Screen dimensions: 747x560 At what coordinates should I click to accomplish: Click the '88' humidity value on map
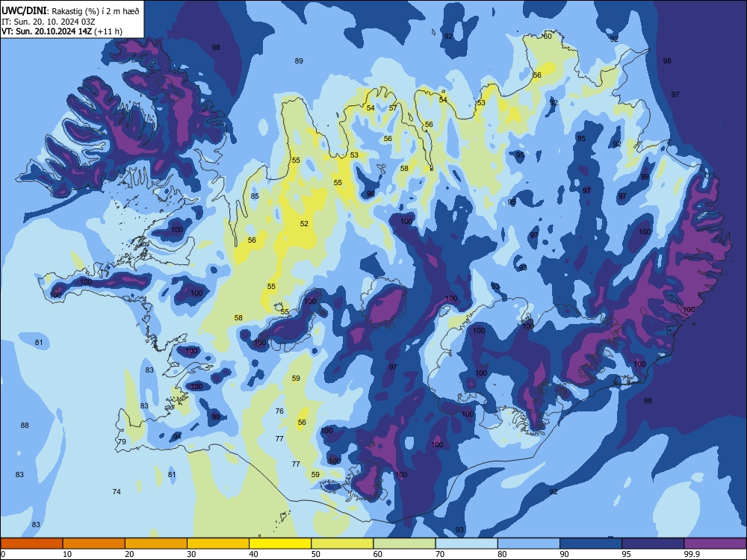(25, 426)
